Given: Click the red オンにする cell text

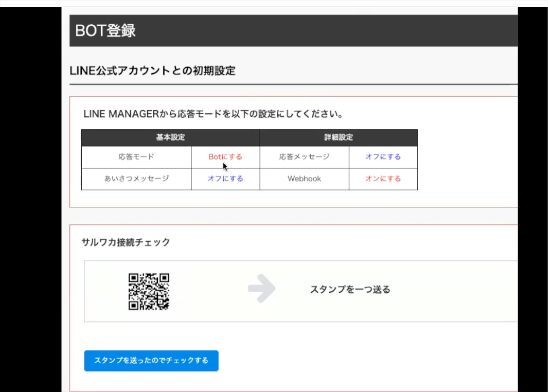Looking at the screenshot, I should click(383, 179).
